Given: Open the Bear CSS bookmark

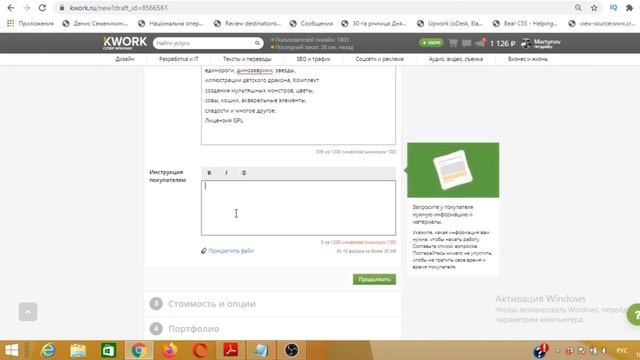Looking at the screenshot, I should pyautogui.click(x=525, y=24).
